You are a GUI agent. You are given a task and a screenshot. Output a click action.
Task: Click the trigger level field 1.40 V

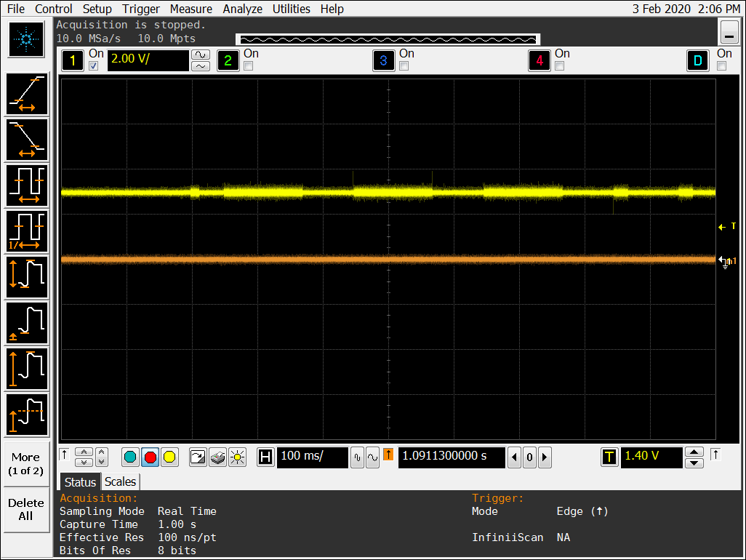[x=651, y=457]
